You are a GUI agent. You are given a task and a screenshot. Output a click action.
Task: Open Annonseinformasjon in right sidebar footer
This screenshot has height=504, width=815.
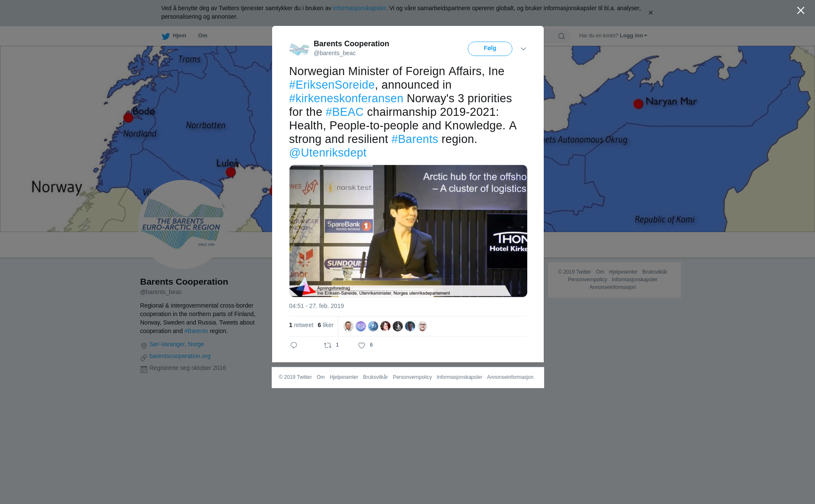[x=613, y=287]
